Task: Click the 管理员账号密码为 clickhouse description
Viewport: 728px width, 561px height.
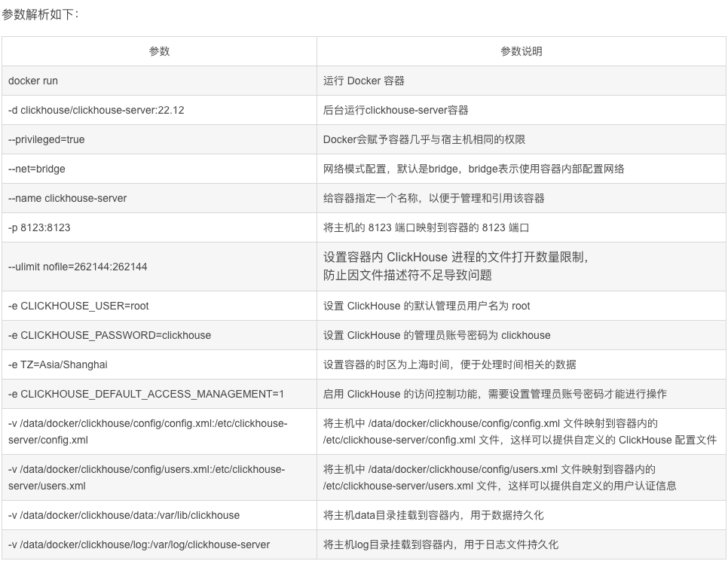Action: 522,335
